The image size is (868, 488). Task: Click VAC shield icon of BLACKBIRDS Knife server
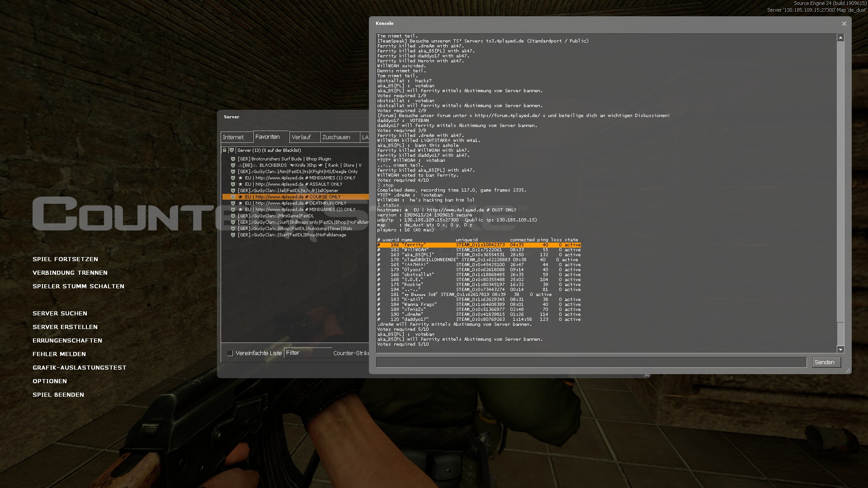(233, 165)
